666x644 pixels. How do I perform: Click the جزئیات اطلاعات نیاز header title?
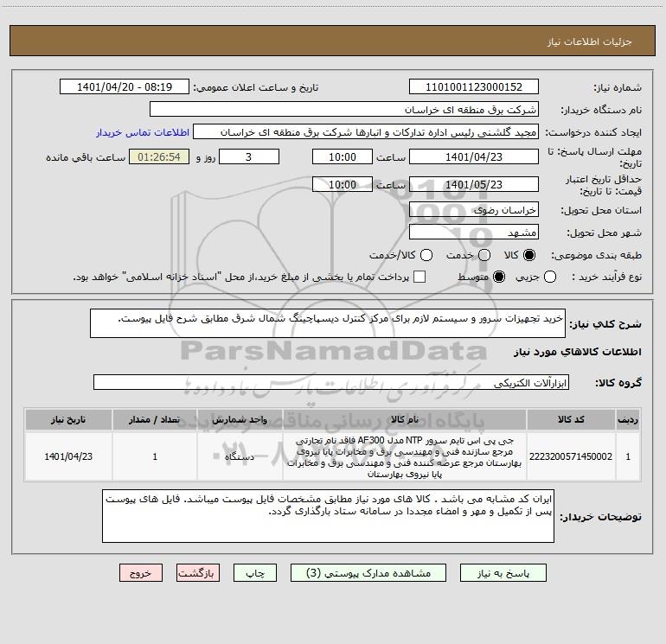tap(589, 41)
